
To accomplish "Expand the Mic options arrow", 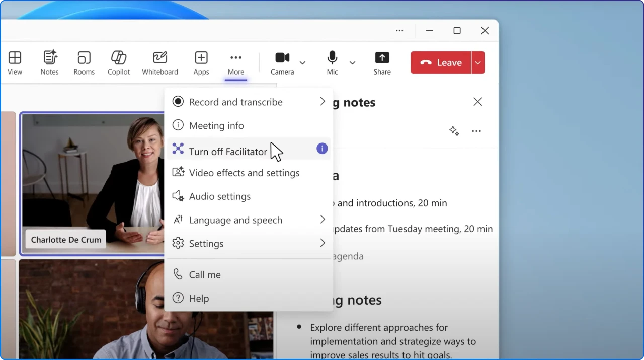I will [352, 63].
